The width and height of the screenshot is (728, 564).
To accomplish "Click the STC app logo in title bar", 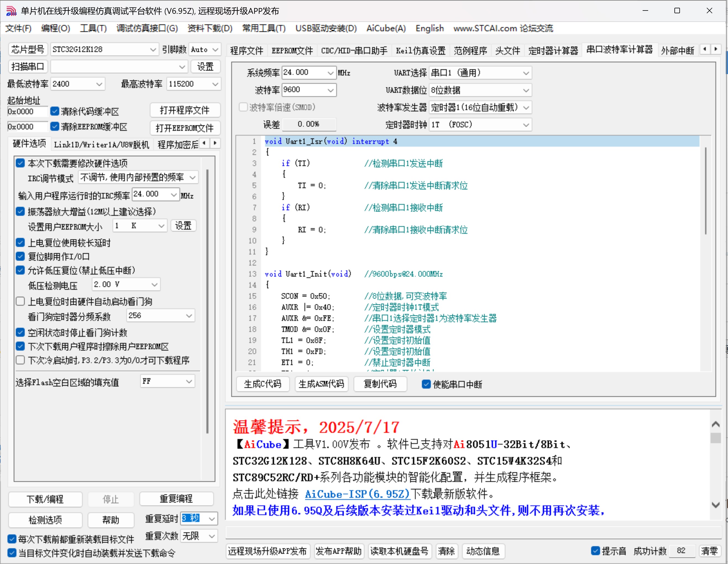I will [11, 11].
